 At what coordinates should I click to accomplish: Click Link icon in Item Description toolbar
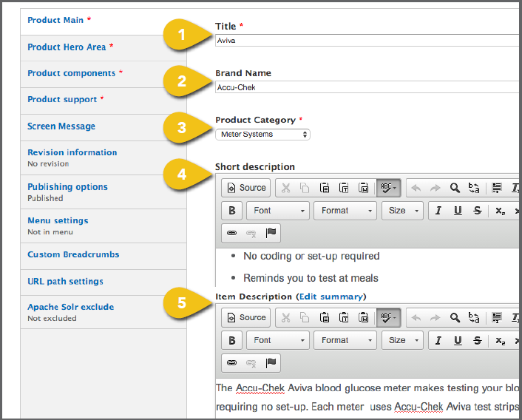[x=231, y=363]
